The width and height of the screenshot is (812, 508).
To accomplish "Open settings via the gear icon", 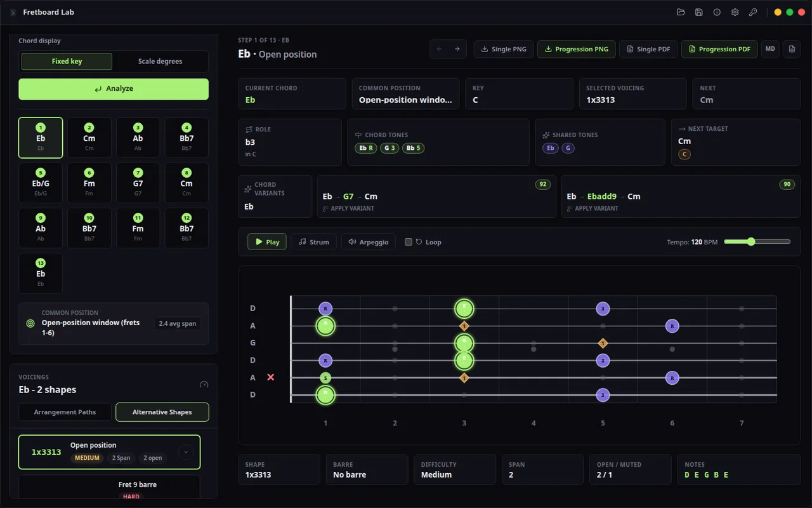I will point(735,12).
